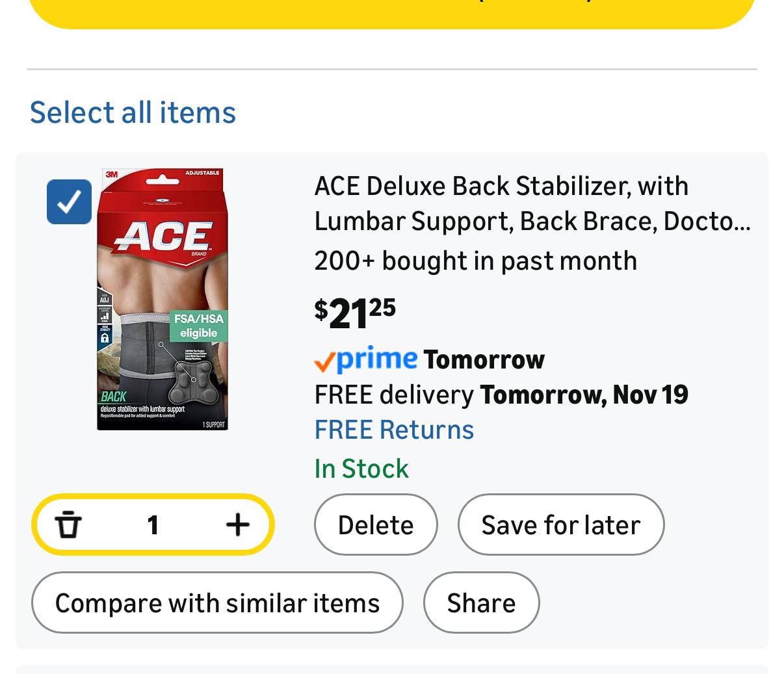Uncheck the ACE Back Stabilizer item checkbox
784x674 pixels.
coord(69,201)
